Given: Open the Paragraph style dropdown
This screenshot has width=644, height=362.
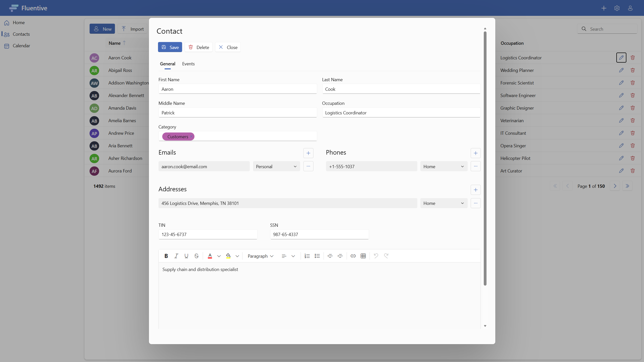Looking at the screenshot, I should (x=260, y=256).
